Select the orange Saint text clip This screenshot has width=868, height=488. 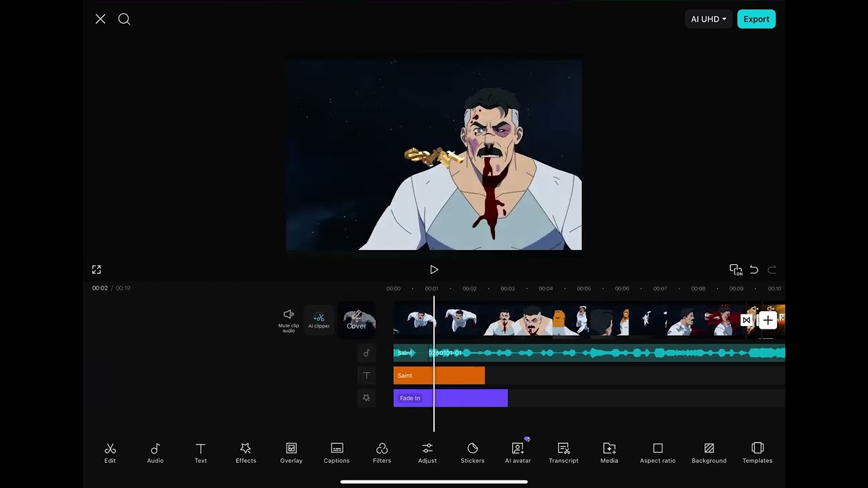(x=439, y=375)
